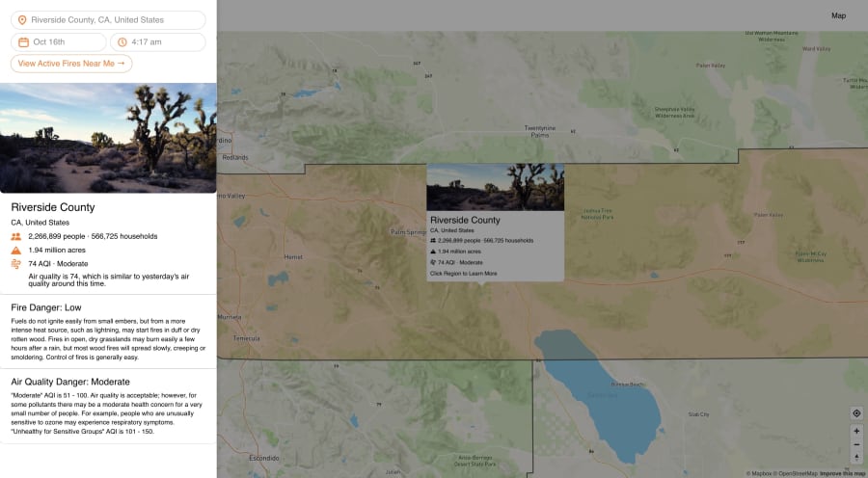This screenshot has width=868, height=478.
Task: Click the Palm Springs label on the map
Action: [x=408, y=232]
